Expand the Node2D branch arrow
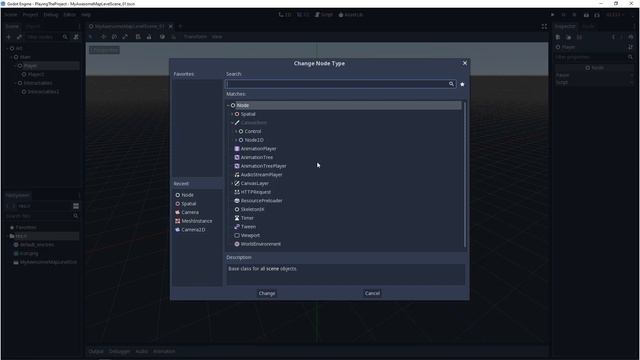This screenshot has height=360, width=640. 236,140
